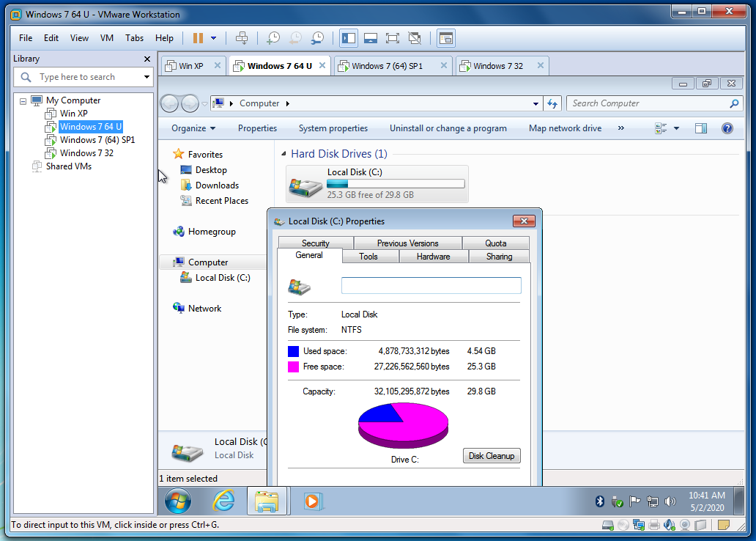This screenshot has width=756, height=541.
Task: Open the library search dropdown arrow
Action: pos(147,77)
